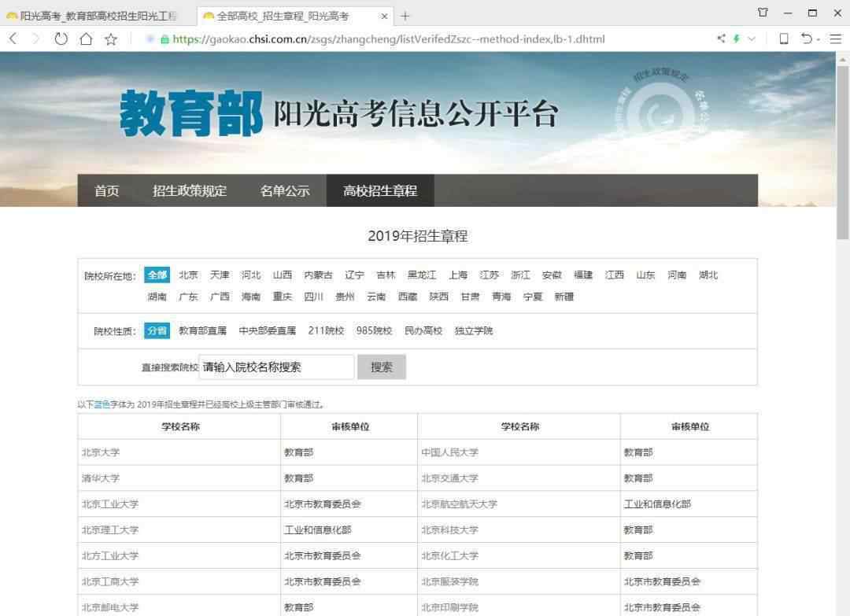850x616 pixels.
Task: Open the tablet/reading mode icon
Action: click(783, 39)
